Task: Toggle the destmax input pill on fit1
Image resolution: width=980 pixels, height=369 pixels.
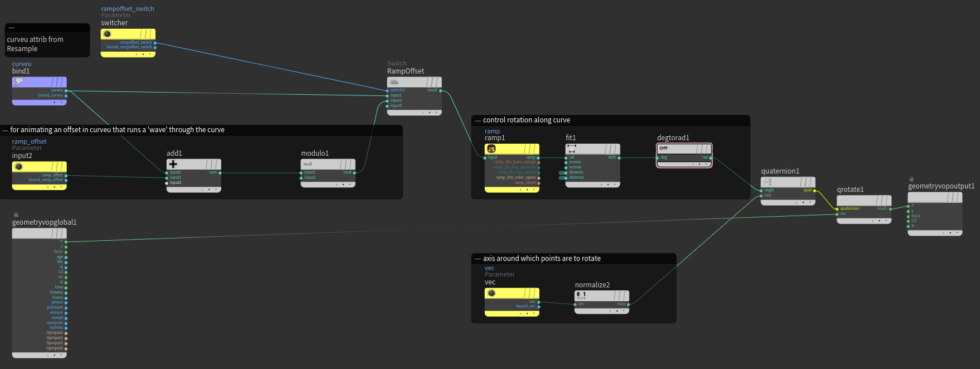Action: 563,178
